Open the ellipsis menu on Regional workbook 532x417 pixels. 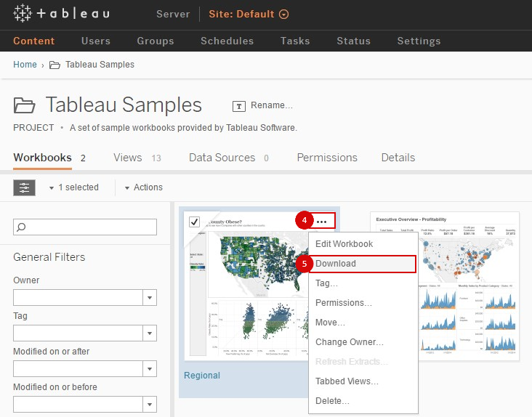[x=321, y=222]
